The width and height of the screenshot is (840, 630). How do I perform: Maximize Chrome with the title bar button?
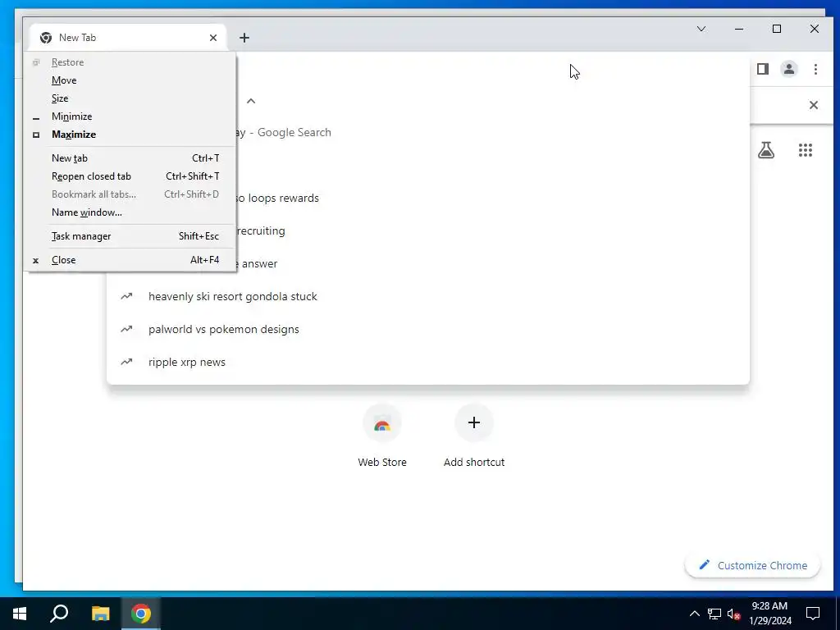[x=777, y=29]
